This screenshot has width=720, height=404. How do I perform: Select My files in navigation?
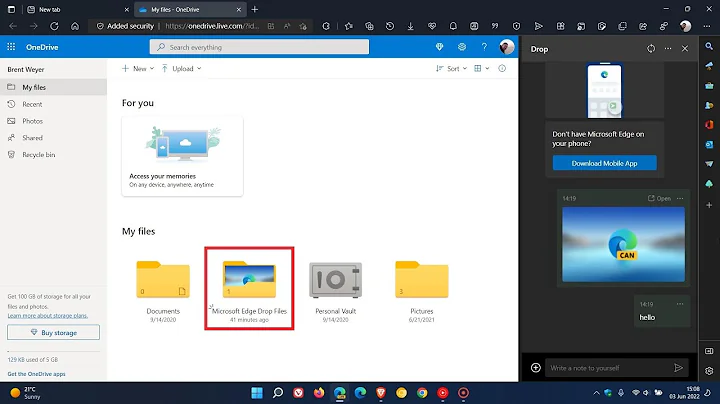(53, 87)
